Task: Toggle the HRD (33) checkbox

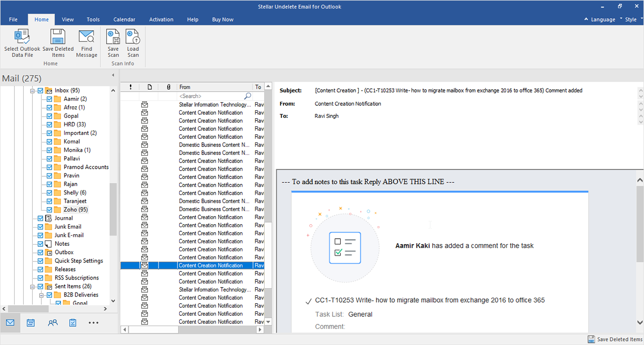Action: [x=49, y=124]
